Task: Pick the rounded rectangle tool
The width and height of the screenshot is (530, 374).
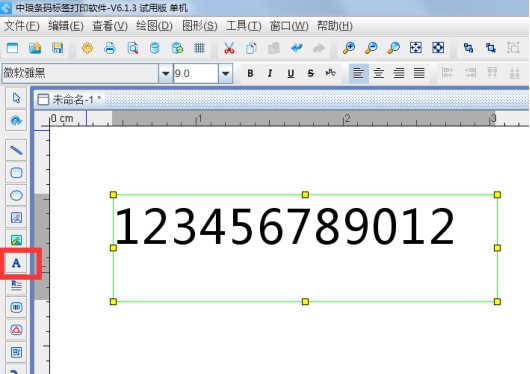Action: [16, 173]
